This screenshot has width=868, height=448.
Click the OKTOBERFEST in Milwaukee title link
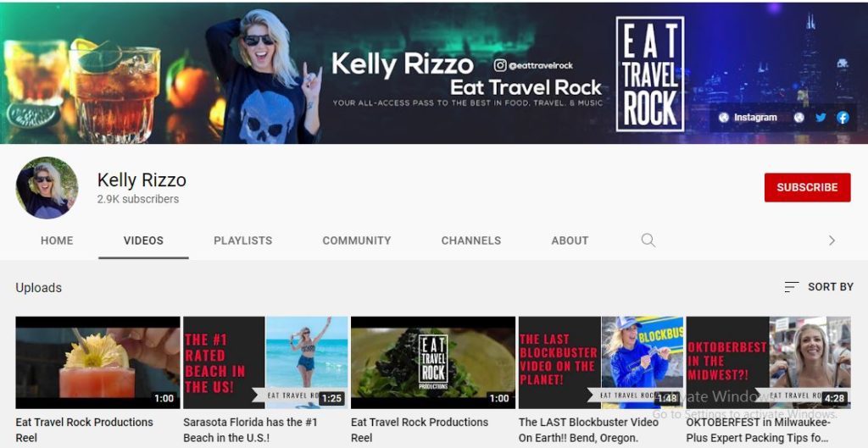pyautogui.click(x=759, y=429)
